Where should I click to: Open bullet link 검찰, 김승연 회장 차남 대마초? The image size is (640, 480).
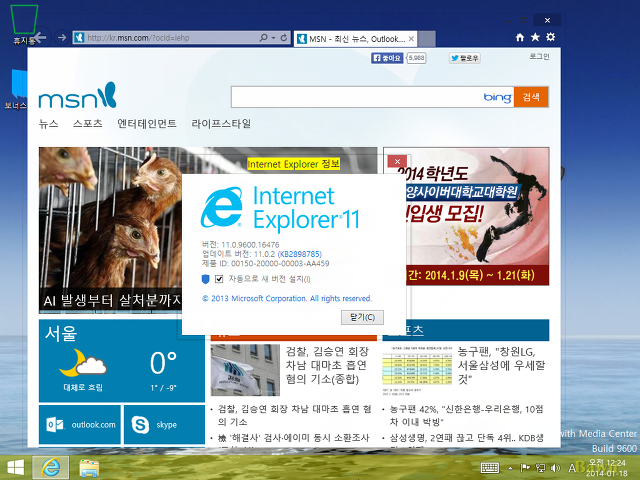pyautogui.click(x=294, y=415)
